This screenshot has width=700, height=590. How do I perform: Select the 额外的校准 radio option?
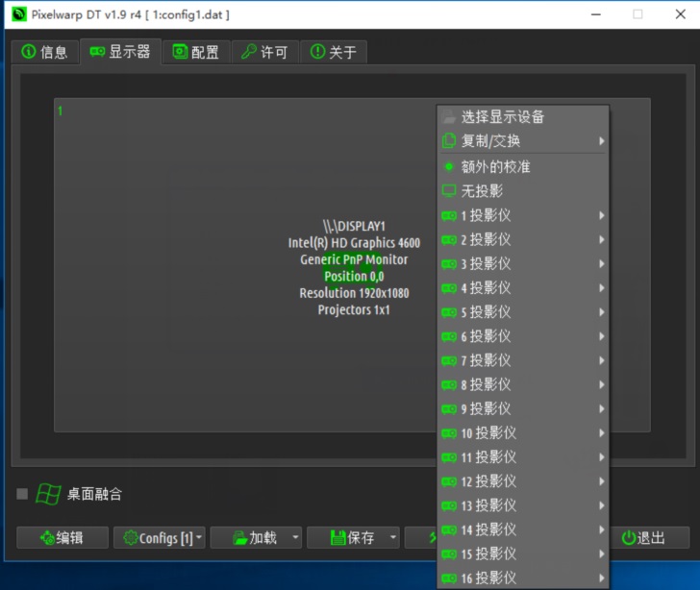[523, 167]
